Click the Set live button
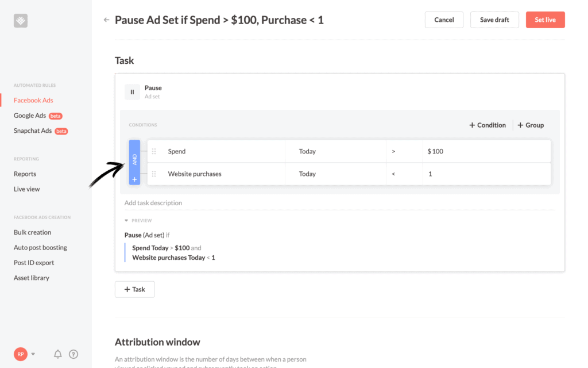This screenshot has width=588, height=368. (x=545, y=20)
